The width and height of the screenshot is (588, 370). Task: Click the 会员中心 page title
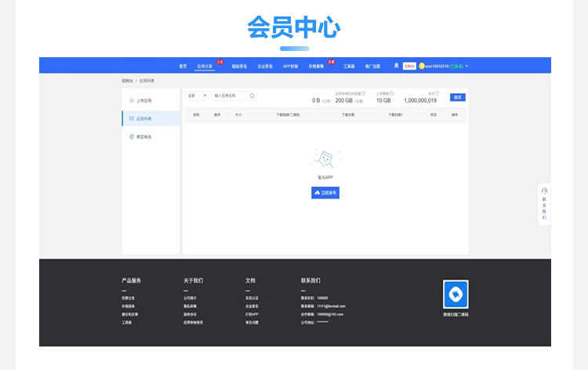pos(294,27)
